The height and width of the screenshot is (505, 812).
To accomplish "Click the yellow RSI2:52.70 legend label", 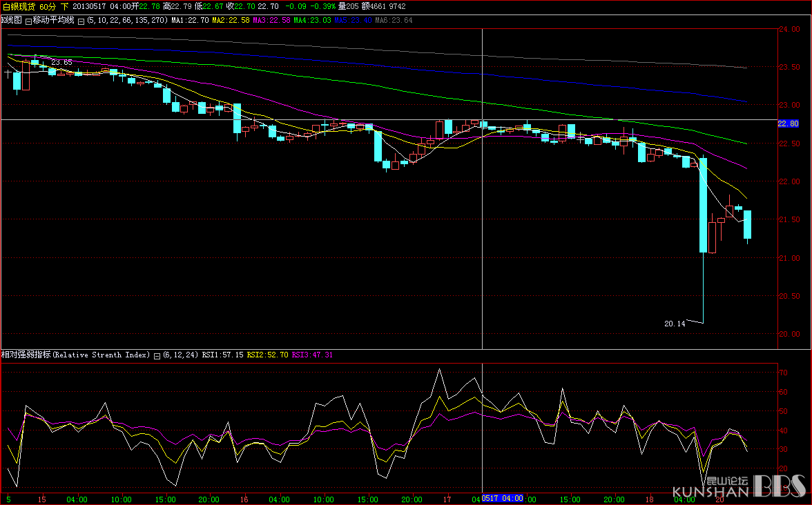I will coord(267,355).
